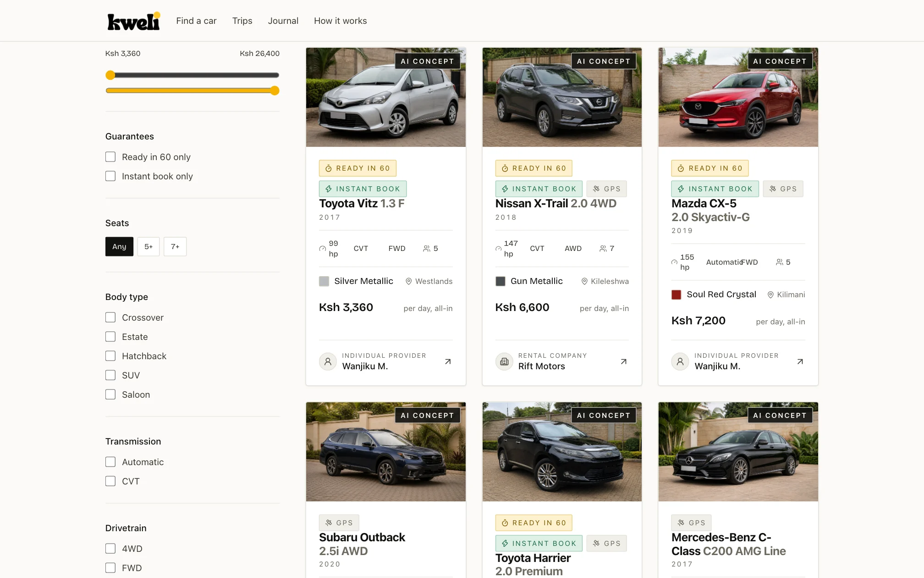The width and height of the screenshot is (924, 578).
Task: Tick the 4WD drivetrain checkbox
Action: (110, 549)
